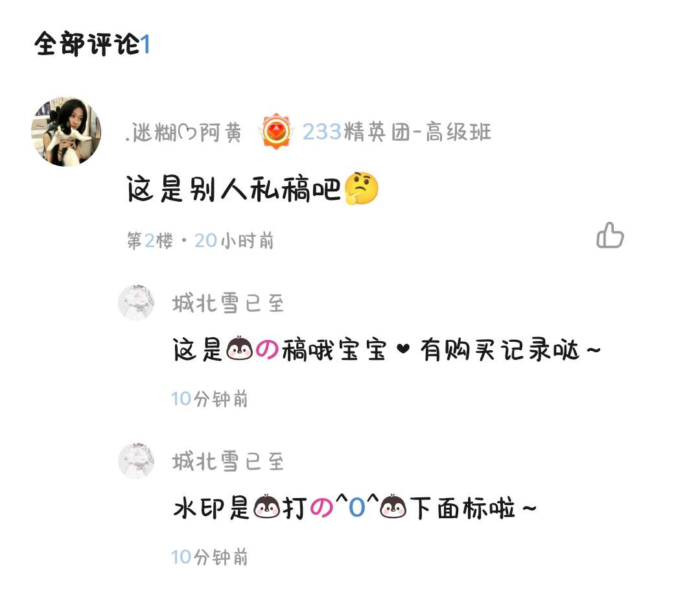Click the 20小时前 timestamp
This screenshot has height=607, width=700.
click(x=234, y=241)
